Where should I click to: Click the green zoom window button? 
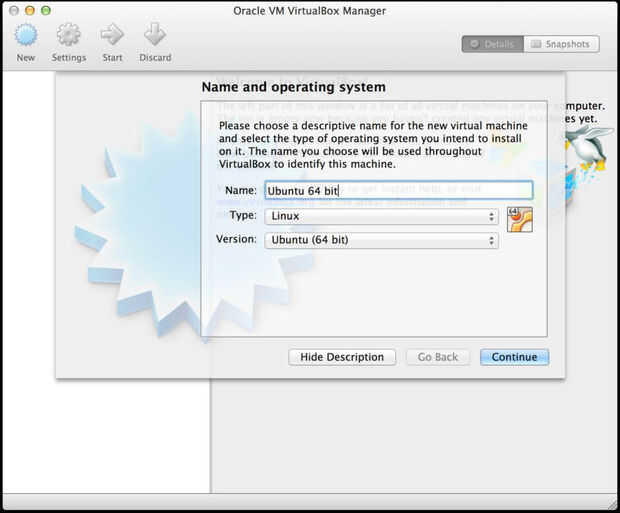(x=46, y=10)
